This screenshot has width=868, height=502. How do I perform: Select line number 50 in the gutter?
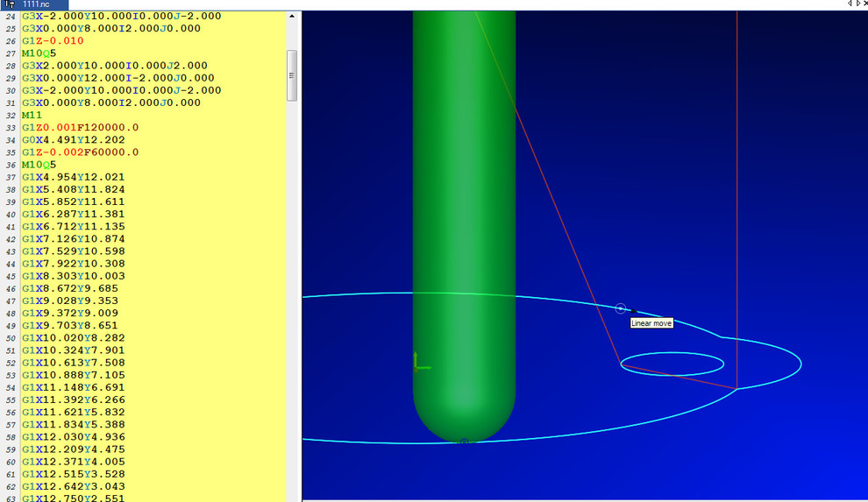(11, 337)
